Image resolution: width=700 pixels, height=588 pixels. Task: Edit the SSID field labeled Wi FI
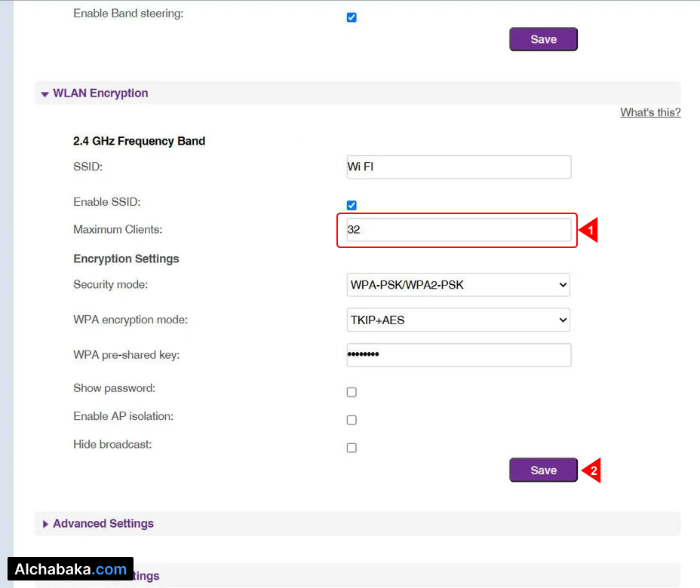[458, 167]
